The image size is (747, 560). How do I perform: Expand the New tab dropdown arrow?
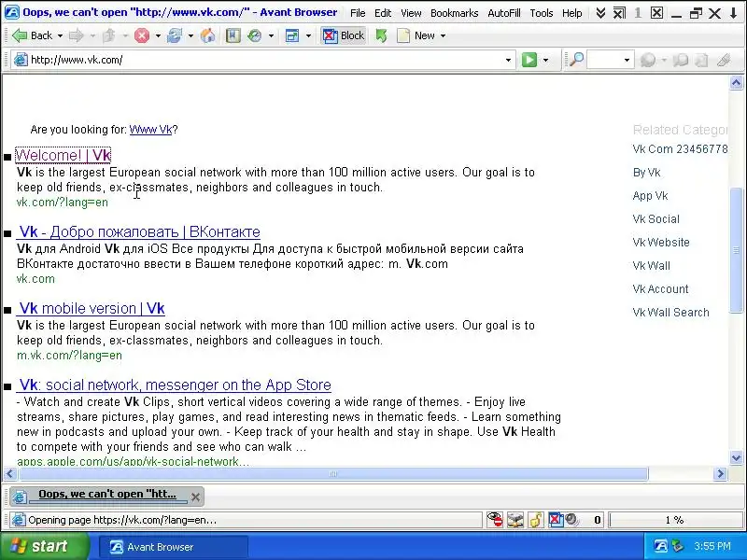(443, 35)
